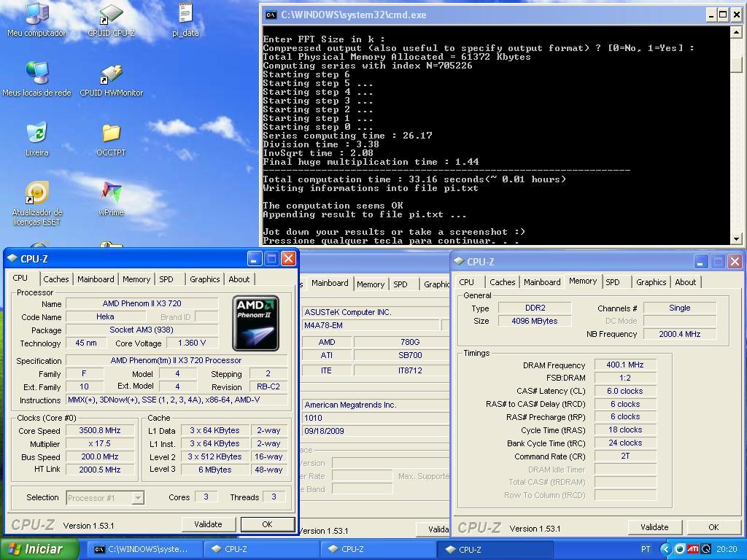Open the pi_data text file icon

pyautogui.click(x=185, y=19)
